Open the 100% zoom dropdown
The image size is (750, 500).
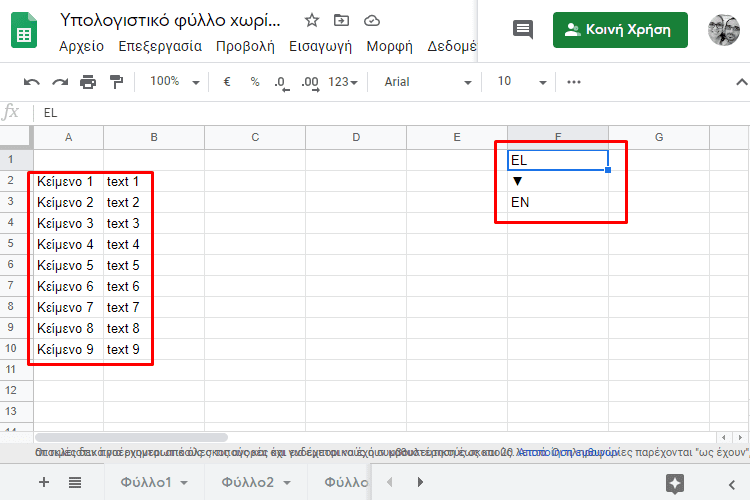[174, 82]
